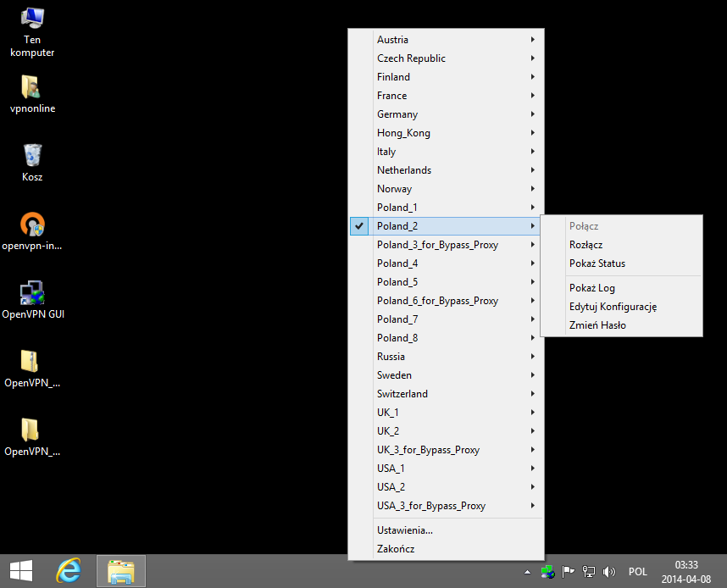Select the USA_2 server entry
Screen dimensions: 727x588
tap(445, 487)
